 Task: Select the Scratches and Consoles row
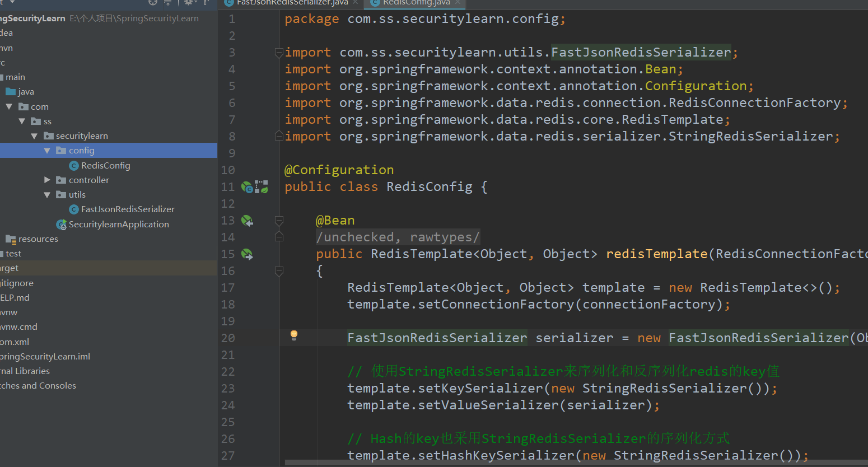109,386
